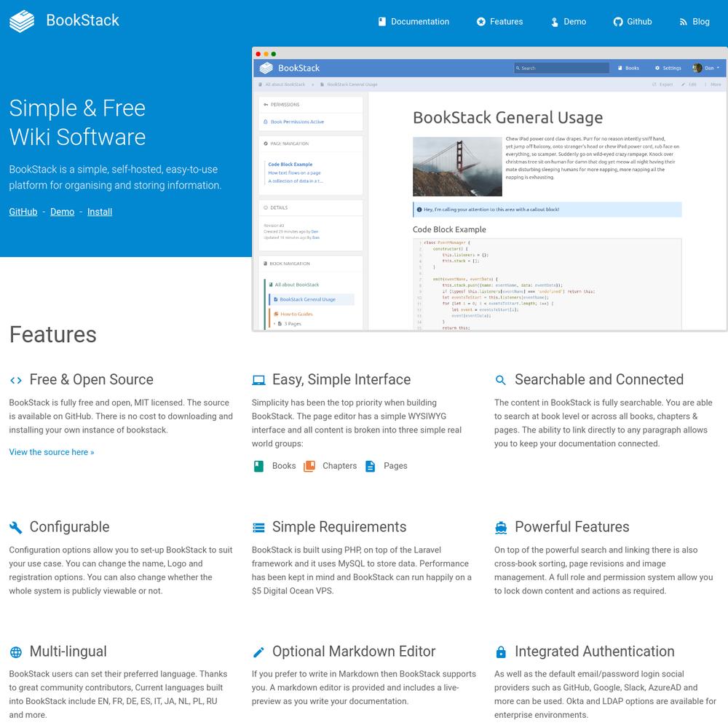The width and height of the screenshot is (728, 728).
Task: Click the Features star icon in header
Action: pyautogui.click(x=481, y=21)
